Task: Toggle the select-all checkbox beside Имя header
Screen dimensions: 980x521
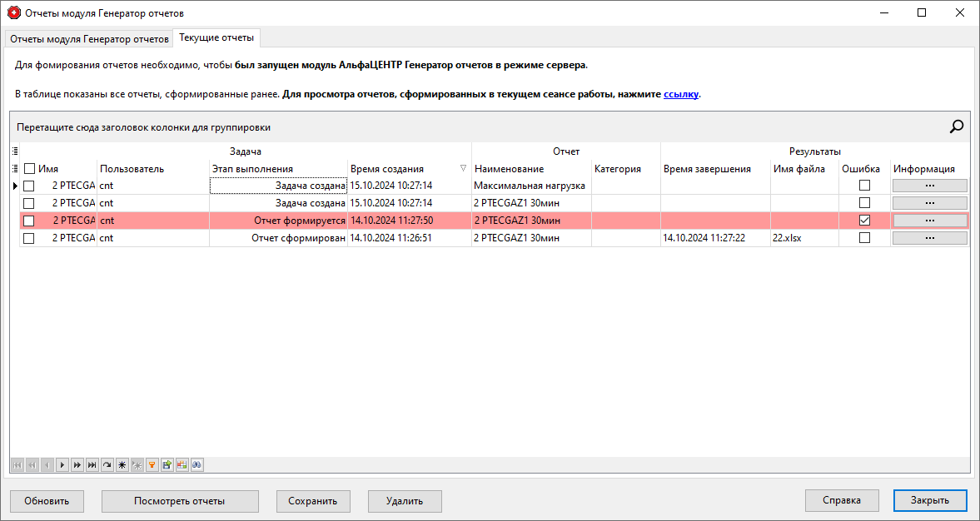Action: point(29,169)
